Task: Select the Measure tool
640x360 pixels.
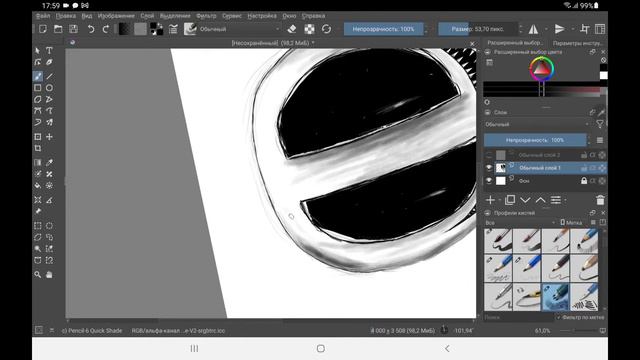Action: pyautogui.click(x=49, y=200)
